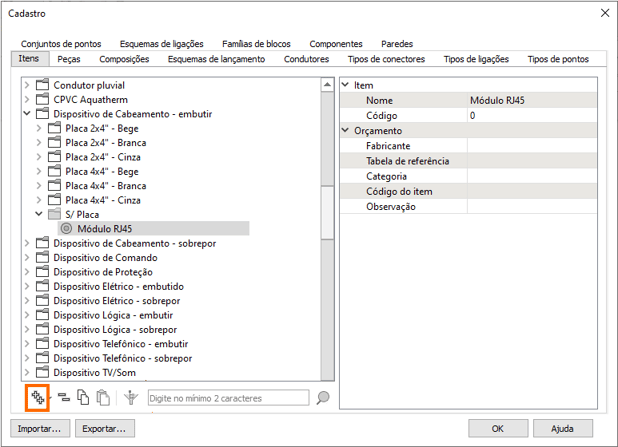Select the Módulo RJ45 item
The width and height of the screenshot is (618, 447).
point(105,229)
